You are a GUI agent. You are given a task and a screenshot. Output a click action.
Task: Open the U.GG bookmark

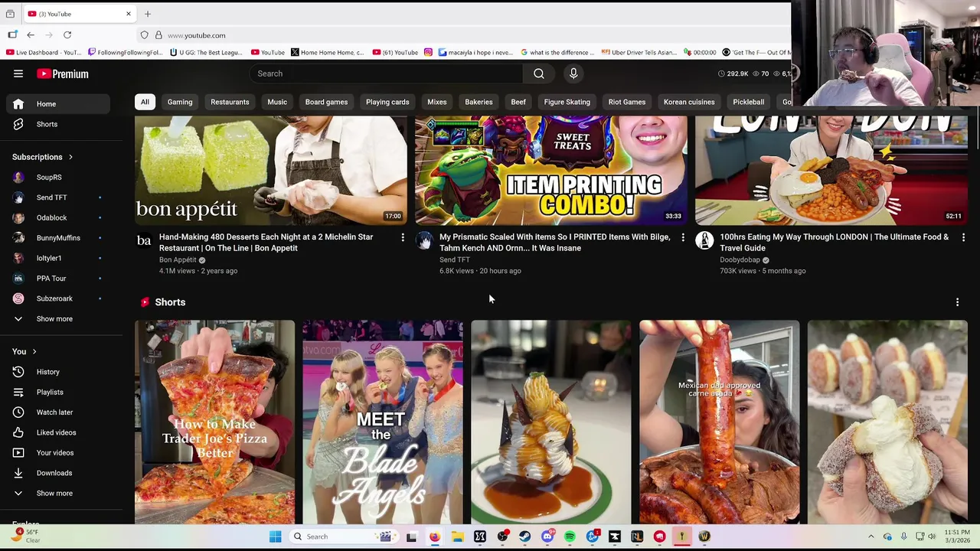coord(206,52)
